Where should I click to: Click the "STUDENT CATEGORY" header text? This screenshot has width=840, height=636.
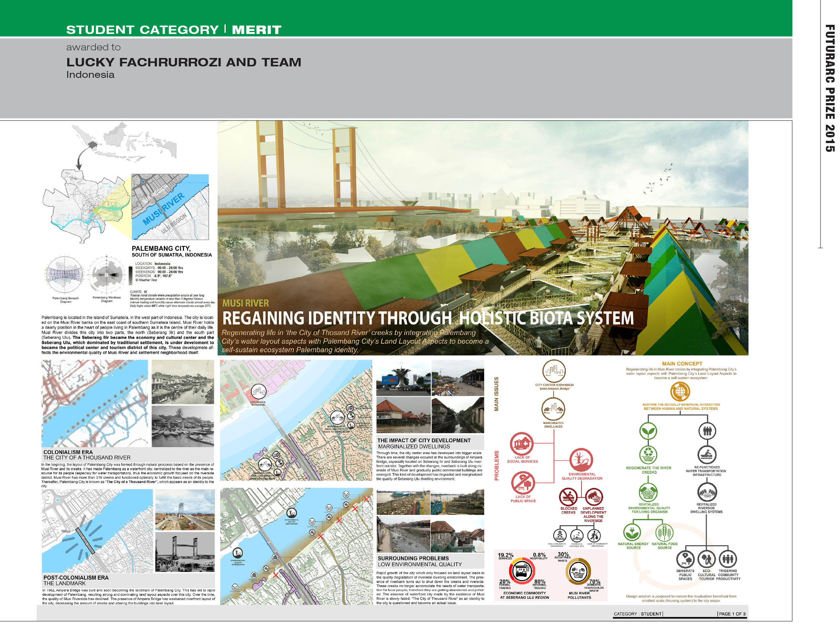point(142,30)
